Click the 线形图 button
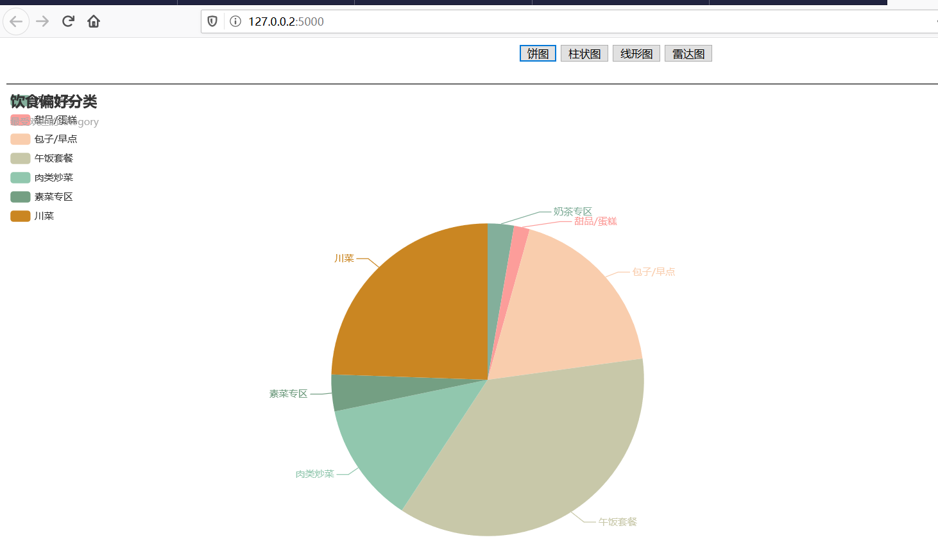This screenshot has width=938, height=560. point(636,53)
